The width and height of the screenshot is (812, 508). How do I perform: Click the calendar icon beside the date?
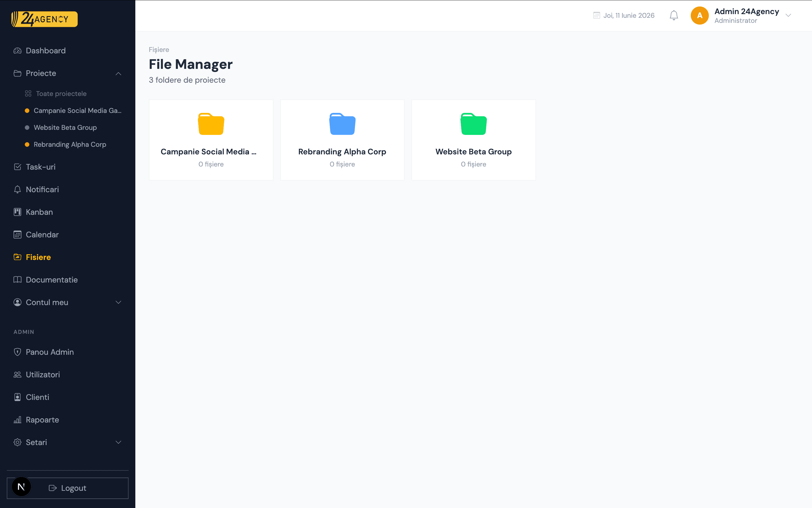(597, 16)
